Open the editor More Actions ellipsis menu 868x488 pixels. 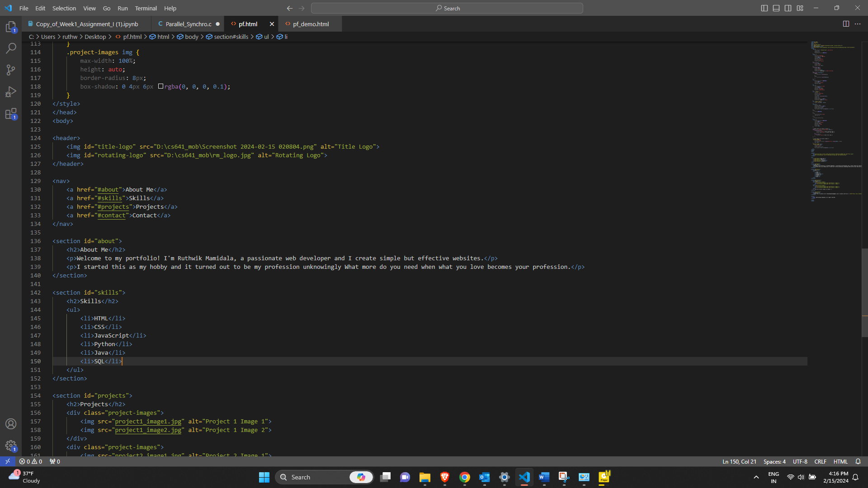(858, 24)
